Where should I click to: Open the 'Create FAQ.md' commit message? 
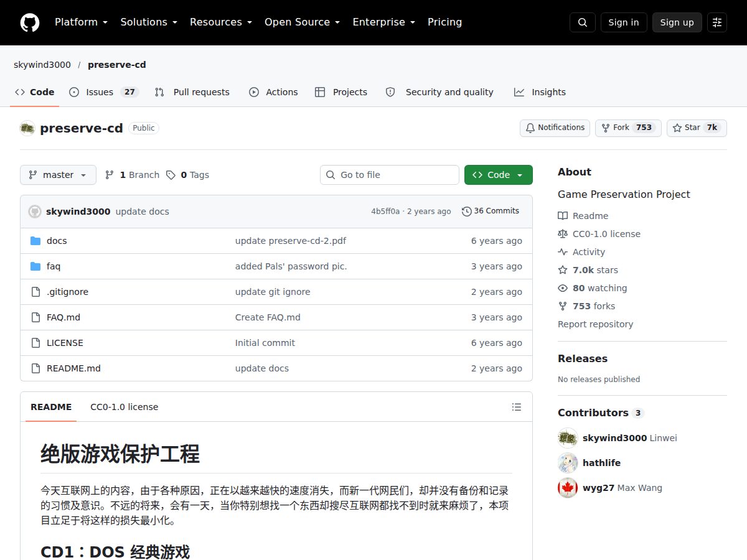(268, 317)
